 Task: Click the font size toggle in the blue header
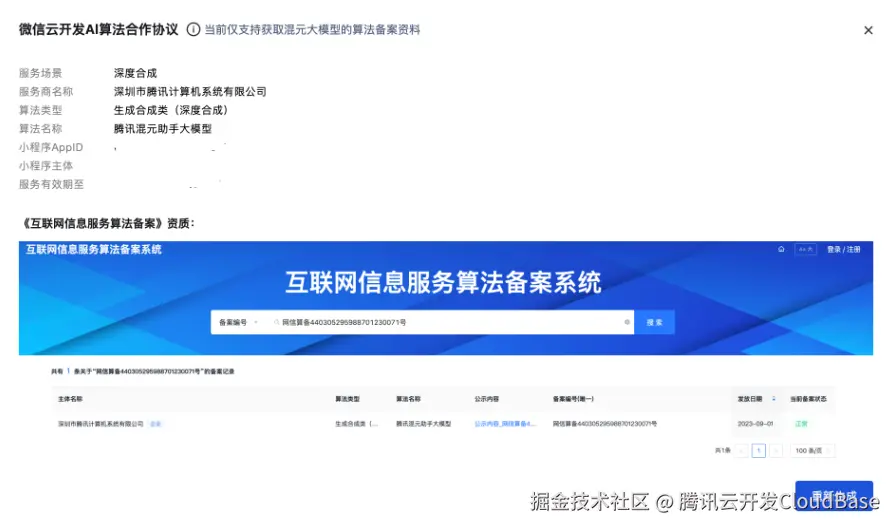click(x=806, y=249)
